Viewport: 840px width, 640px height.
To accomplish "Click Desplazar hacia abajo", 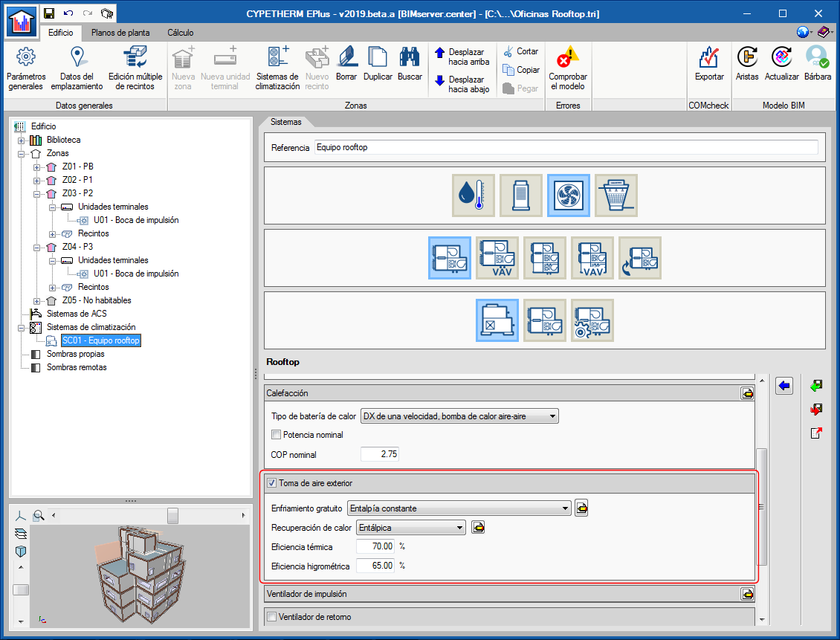I will tap(462, 84).
